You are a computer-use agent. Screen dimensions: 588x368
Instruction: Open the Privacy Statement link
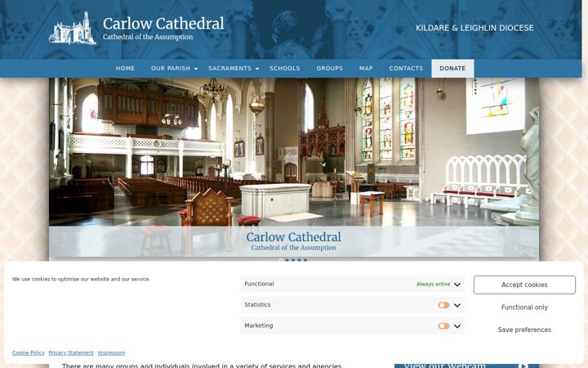(x=71, y=353)
